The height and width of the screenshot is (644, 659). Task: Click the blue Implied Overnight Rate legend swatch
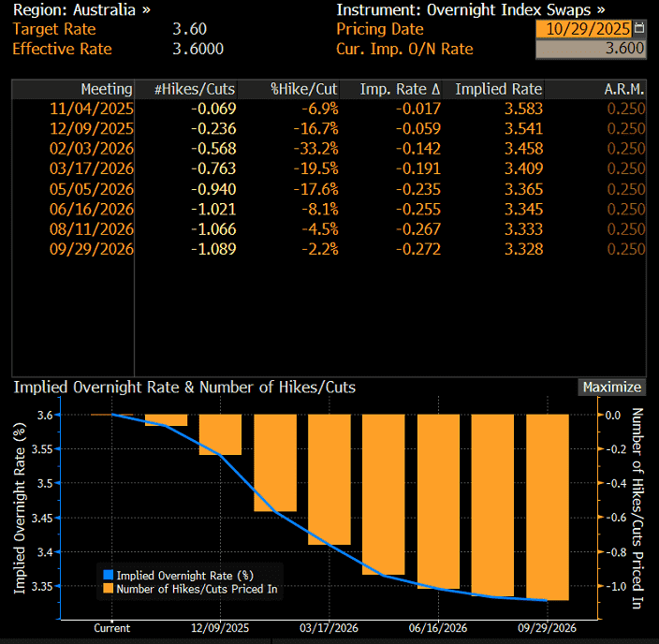tap(109, 576)
